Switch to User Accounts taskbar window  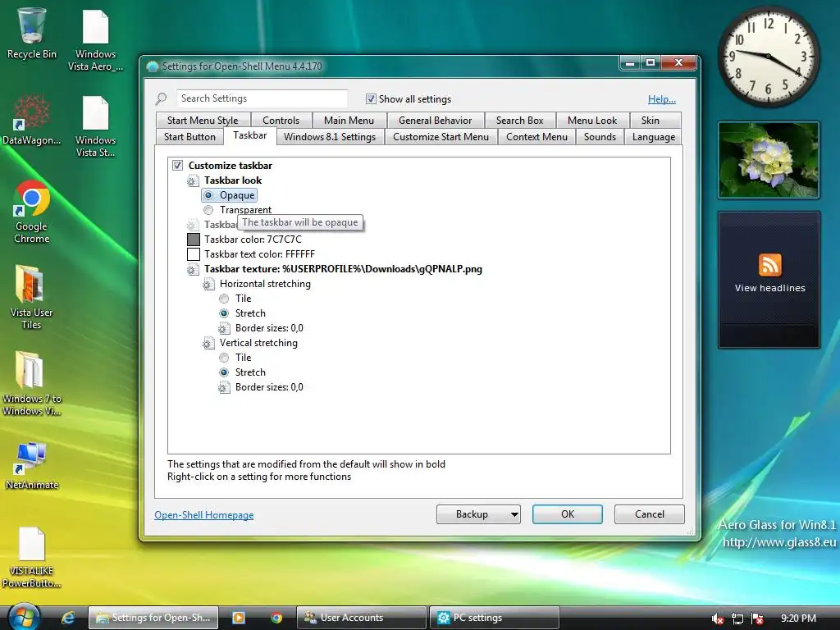click(362, 618)
